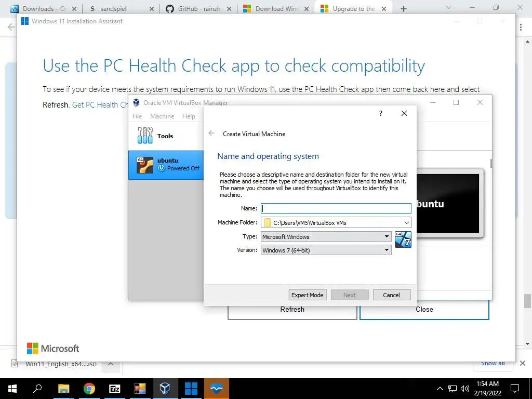
Task: Open the Get PC Health Check link
Action: 100,105
